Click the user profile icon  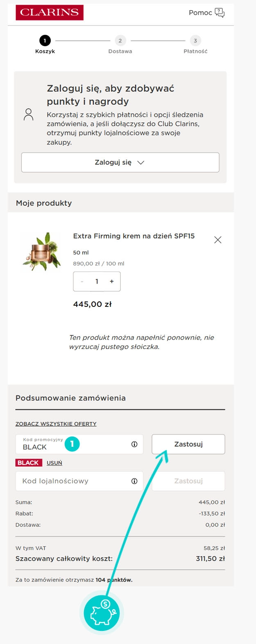point(28,115)
